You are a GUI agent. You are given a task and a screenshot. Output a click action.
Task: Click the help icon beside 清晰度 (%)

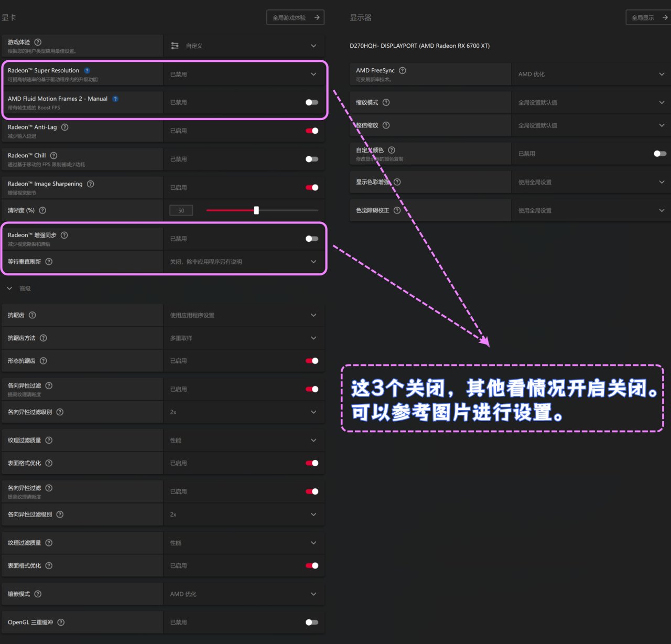click(43, 210)
